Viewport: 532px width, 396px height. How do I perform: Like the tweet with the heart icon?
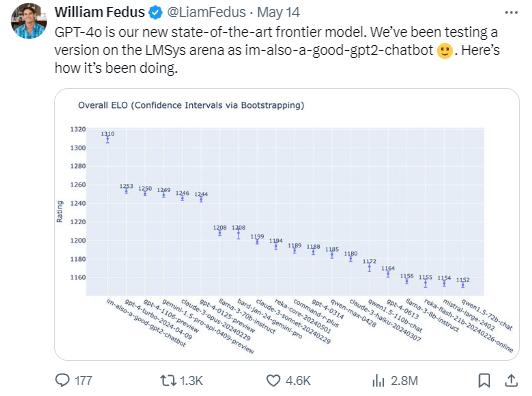point(273,380)
